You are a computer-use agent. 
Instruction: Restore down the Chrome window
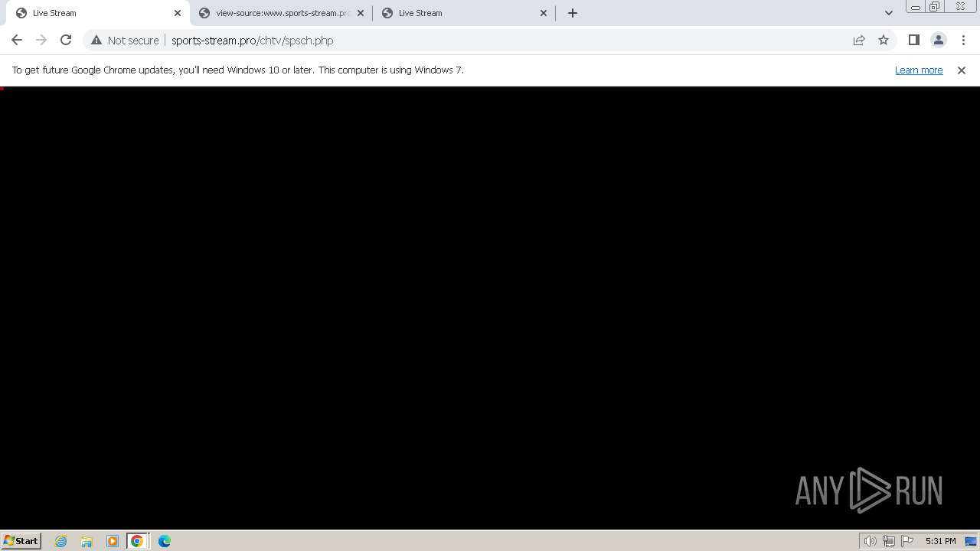coord(935,7)
